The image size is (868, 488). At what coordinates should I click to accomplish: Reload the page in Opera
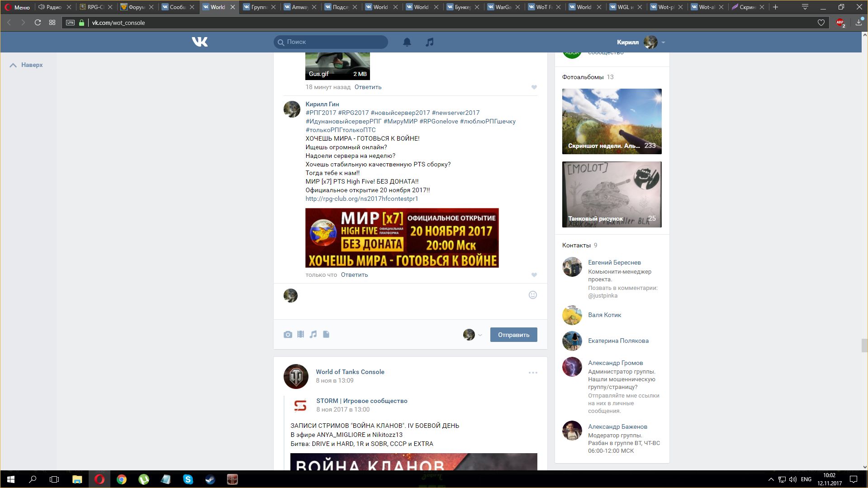(x=38, y=23)
